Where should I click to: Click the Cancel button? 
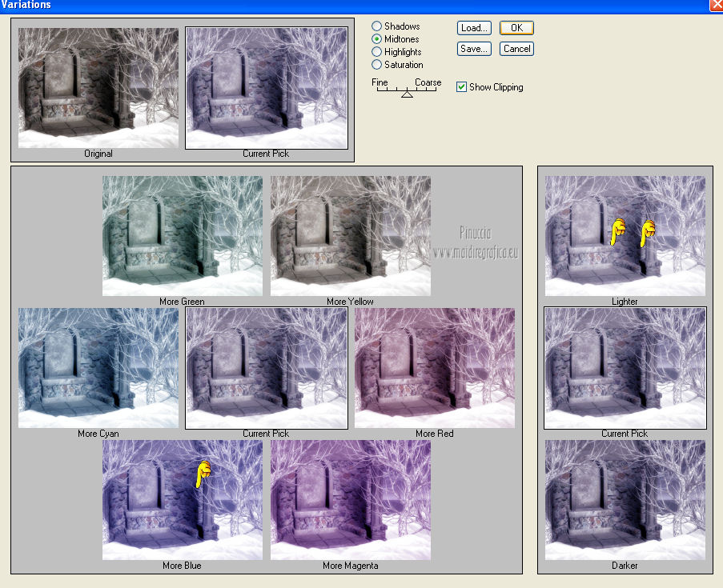(516, 49)
